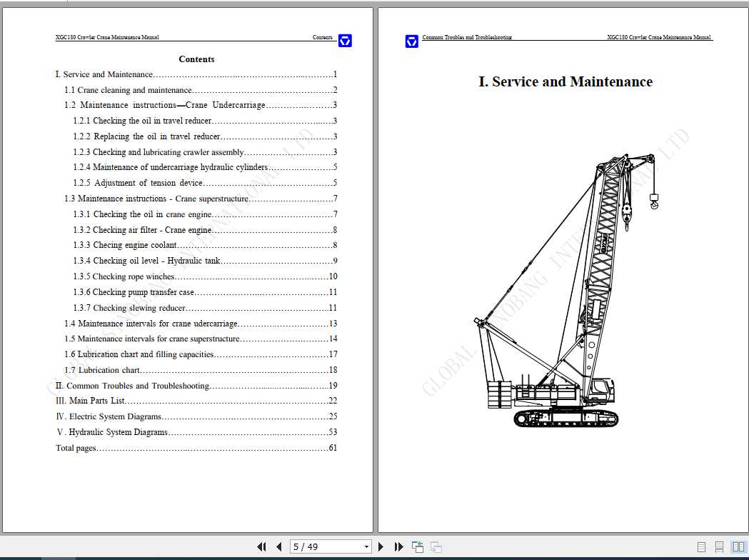Jump to the first page
749x560 pixels.
pyautogui.click(x=261, y=546)
